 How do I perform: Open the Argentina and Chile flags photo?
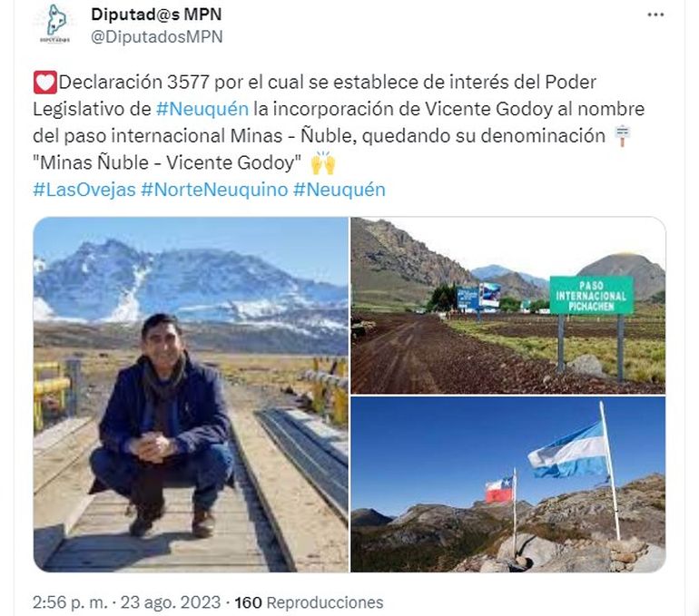[508, 484]
